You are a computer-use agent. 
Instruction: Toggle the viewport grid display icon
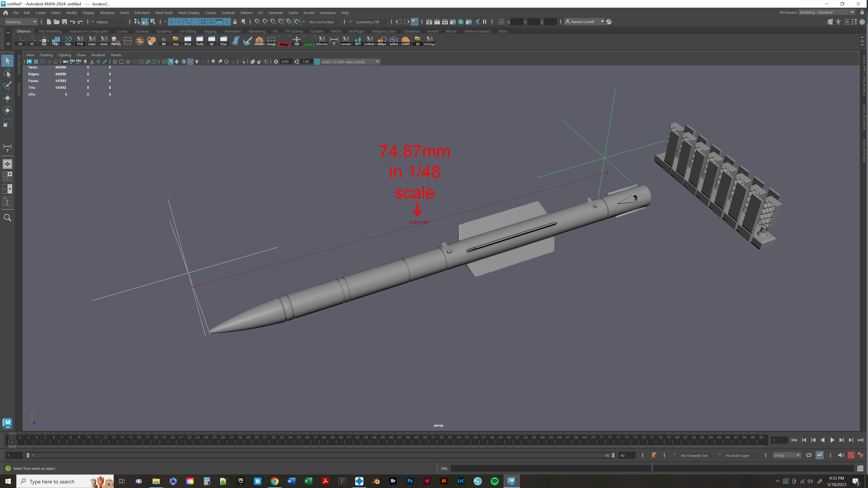tap(115, 62)
